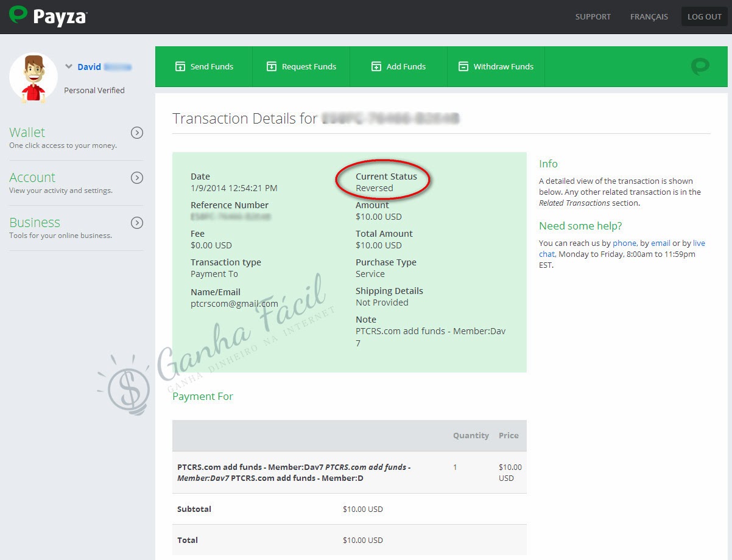732x560 pixels.
Task: Click View your activity and settings
Action: 61,191
